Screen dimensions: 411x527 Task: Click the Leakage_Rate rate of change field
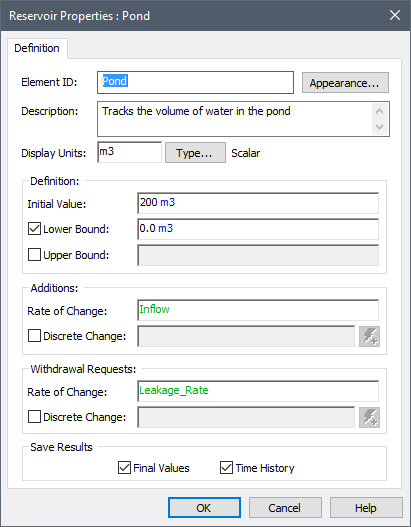click(258, 391)
